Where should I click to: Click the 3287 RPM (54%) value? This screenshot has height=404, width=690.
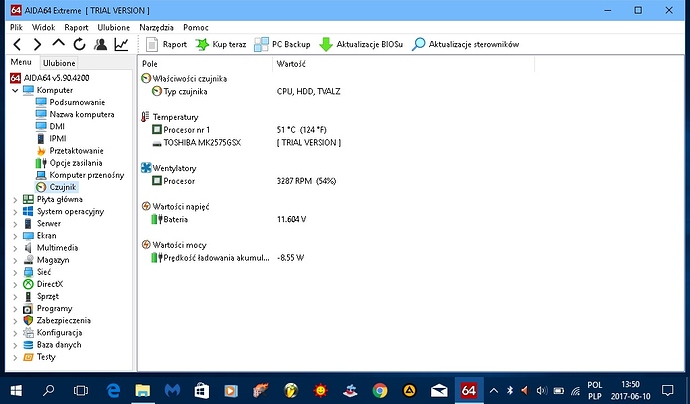point(306,181)
